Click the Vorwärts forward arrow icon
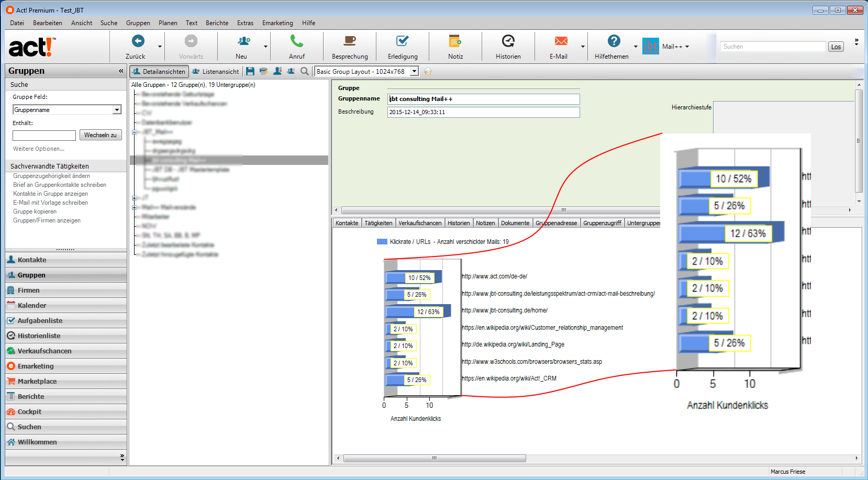 (x=191, y=41)
